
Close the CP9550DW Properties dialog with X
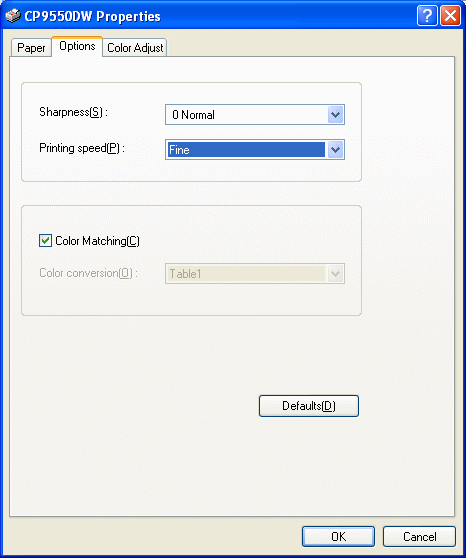(x=450, y=16)
